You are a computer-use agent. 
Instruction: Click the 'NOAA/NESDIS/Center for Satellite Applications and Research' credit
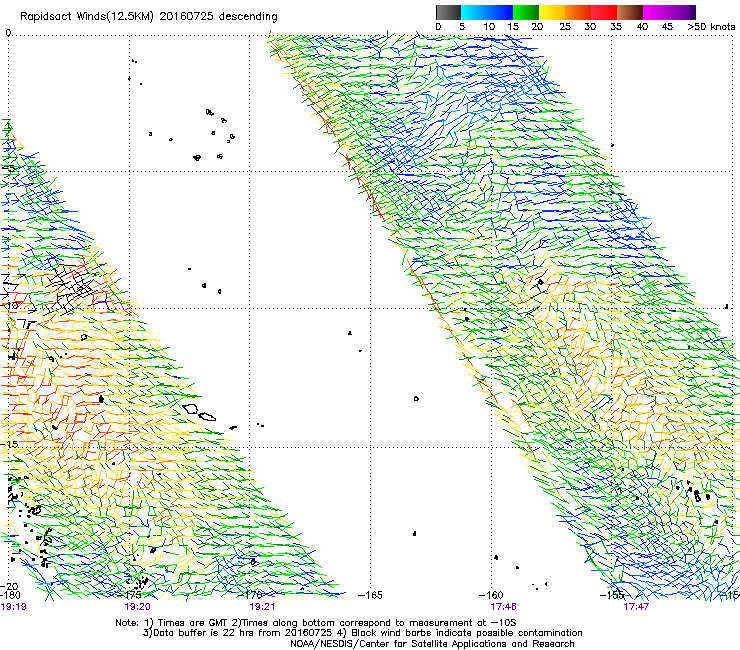pos(432,644)
